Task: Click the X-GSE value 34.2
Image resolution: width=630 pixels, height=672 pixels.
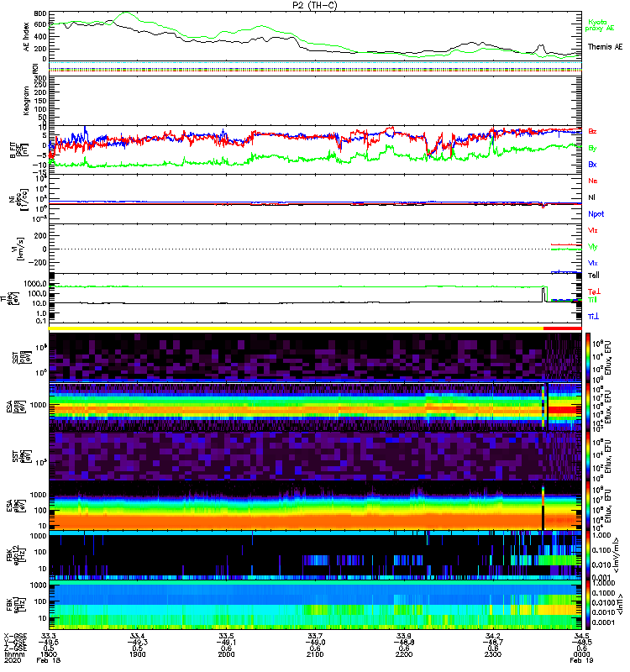Action: point(492,636)
